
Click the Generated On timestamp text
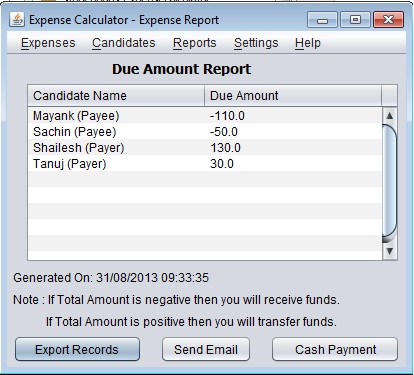[x=111, y=278]
